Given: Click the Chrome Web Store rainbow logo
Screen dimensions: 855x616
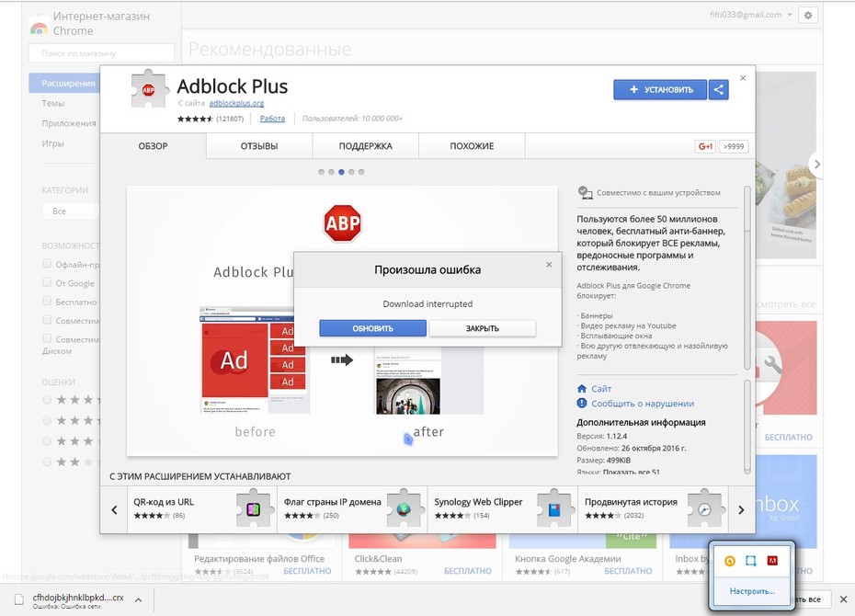Looking at the screenshot, I should [39, 28].
